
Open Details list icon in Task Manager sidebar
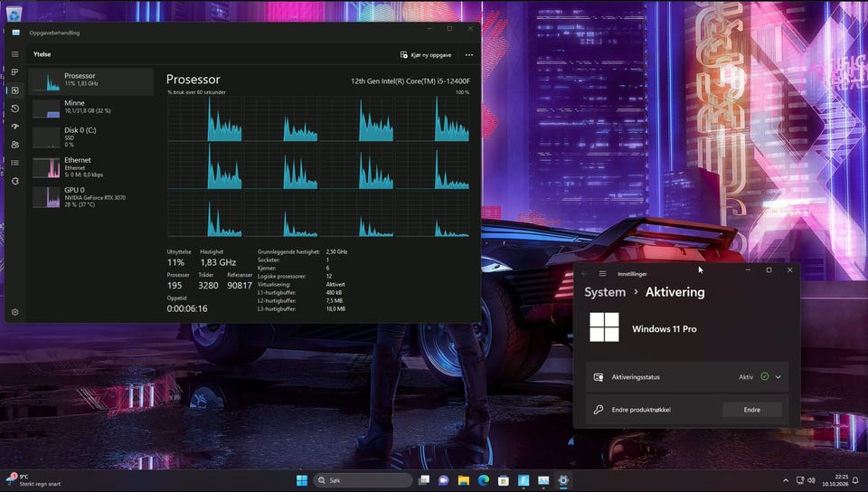pyautogui.click(x=15, y=163)
